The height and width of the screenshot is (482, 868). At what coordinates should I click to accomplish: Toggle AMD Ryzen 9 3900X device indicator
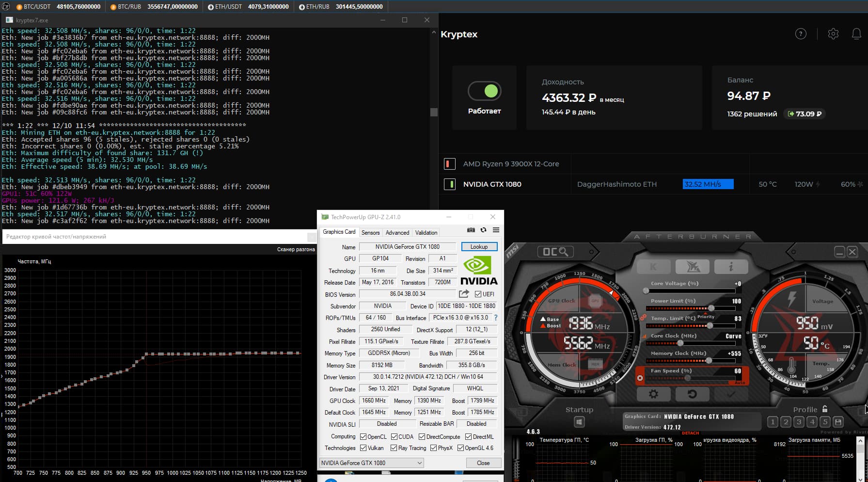450,164
